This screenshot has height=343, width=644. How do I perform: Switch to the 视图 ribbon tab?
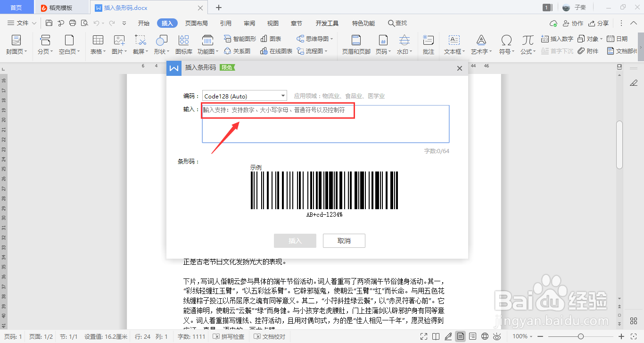coord(272,23)
